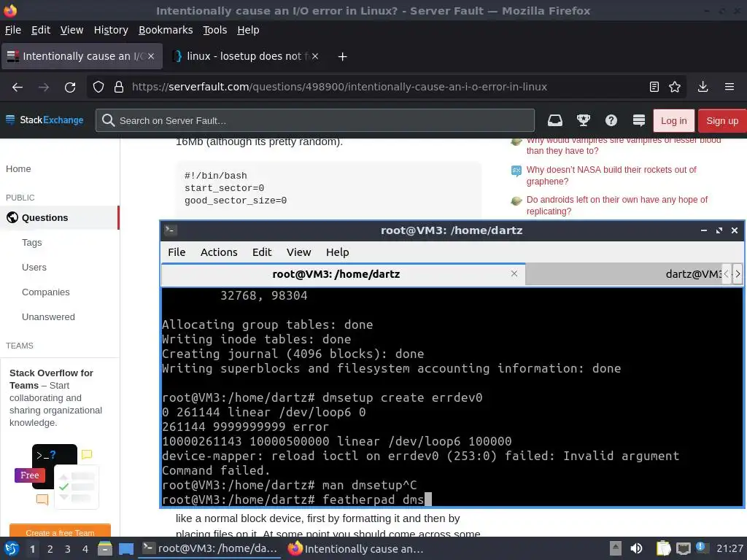Open the Stack Exchange inbox icon
747x560 pixels.
click(x=555, y=120)
